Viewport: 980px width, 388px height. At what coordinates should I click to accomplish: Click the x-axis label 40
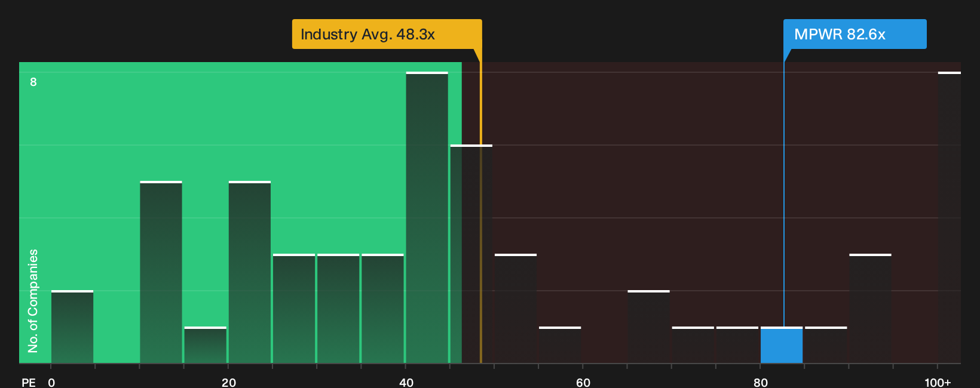coord(406,383)
